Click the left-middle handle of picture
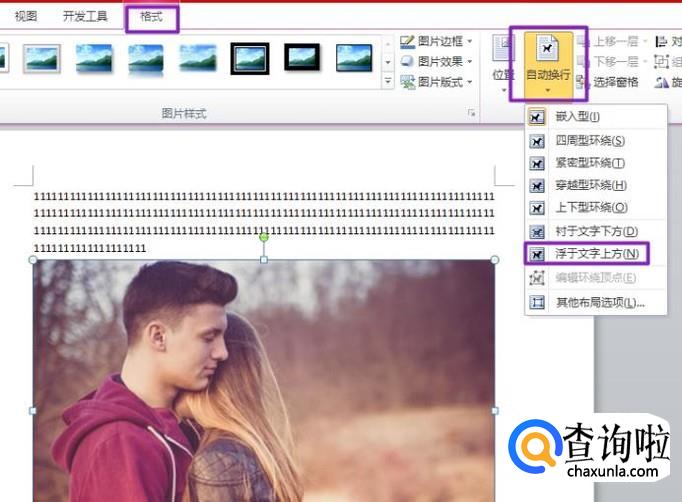 point(33,411)
